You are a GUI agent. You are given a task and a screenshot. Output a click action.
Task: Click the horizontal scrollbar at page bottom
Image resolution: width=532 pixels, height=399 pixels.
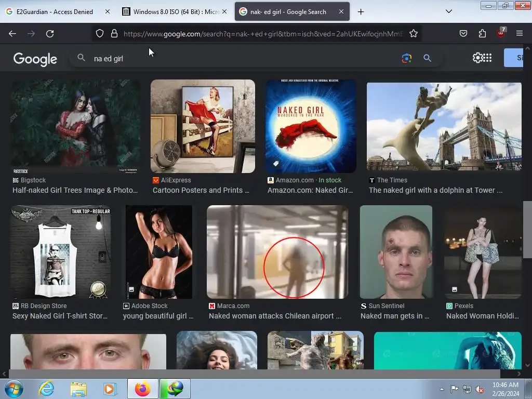[x=254, y=374]
